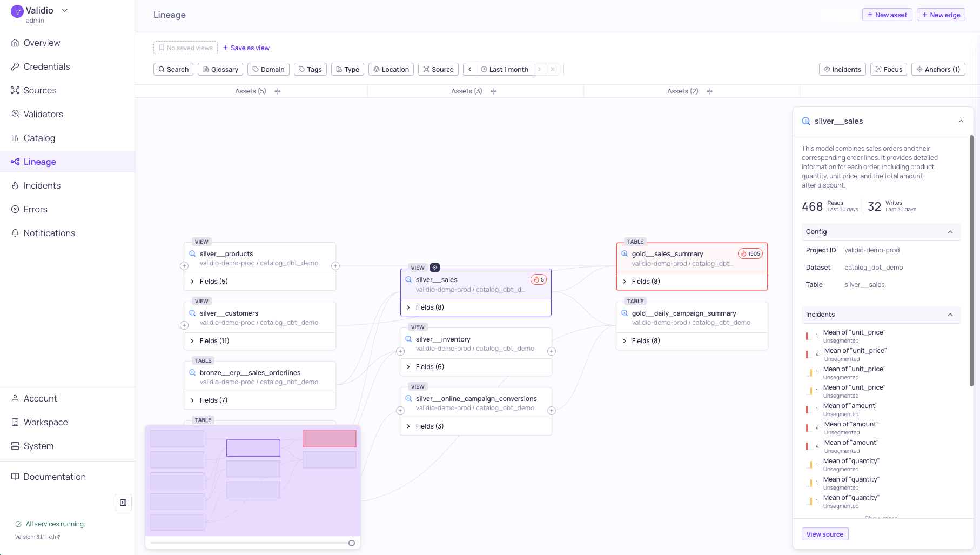Click the incidents badge on silver__sales node
The image size is (980, 555).
pos(539,279)
